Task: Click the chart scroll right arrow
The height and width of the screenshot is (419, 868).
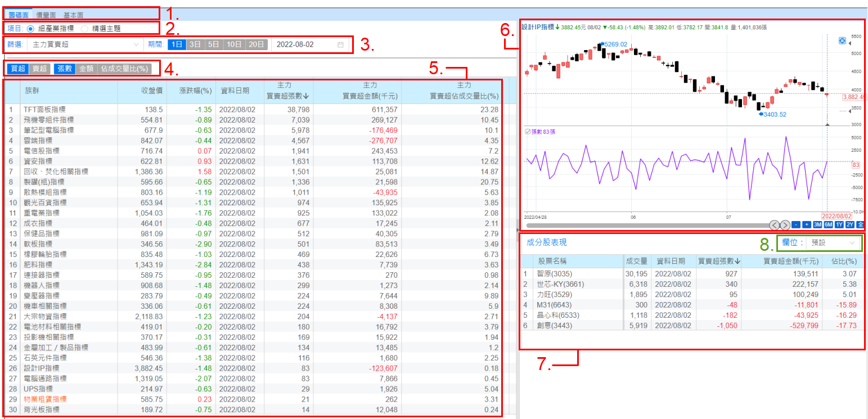Action: tap(785, 225)
